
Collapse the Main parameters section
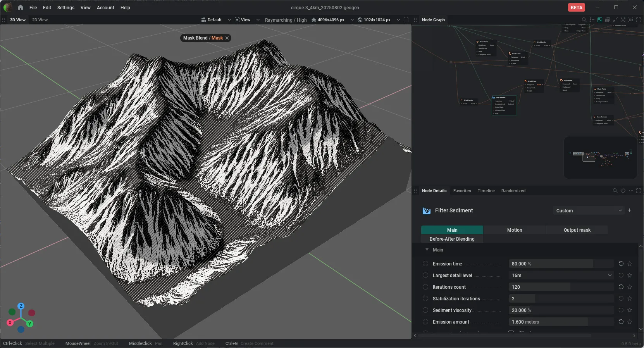pyautogui.click(x=427, y=250)
